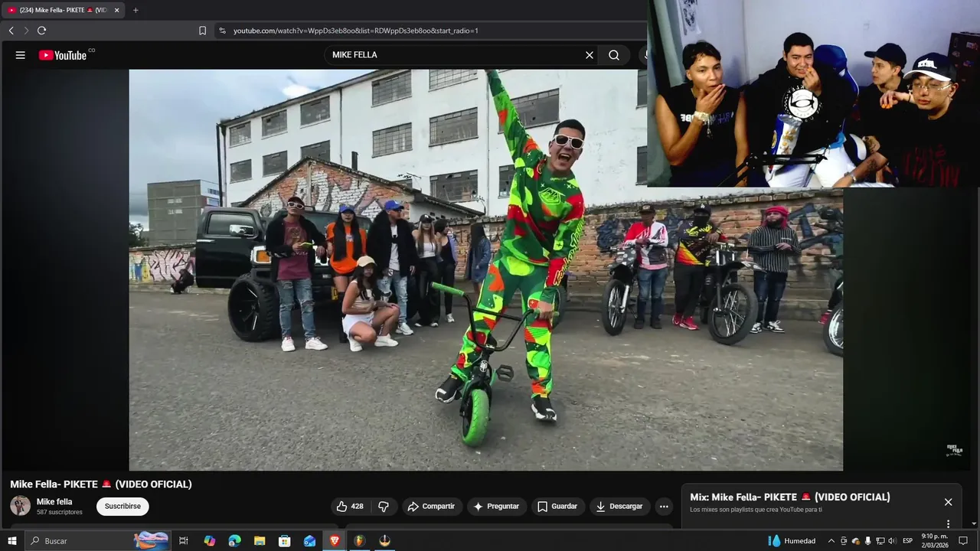
Task: Open a new browser tab
Action: [136, 10]
